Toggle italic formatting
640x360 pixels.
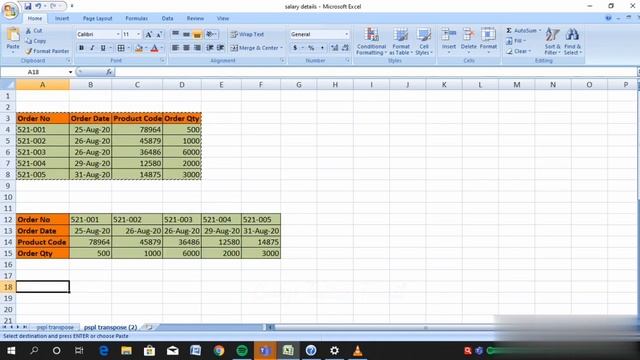click(x=92, y=48)
